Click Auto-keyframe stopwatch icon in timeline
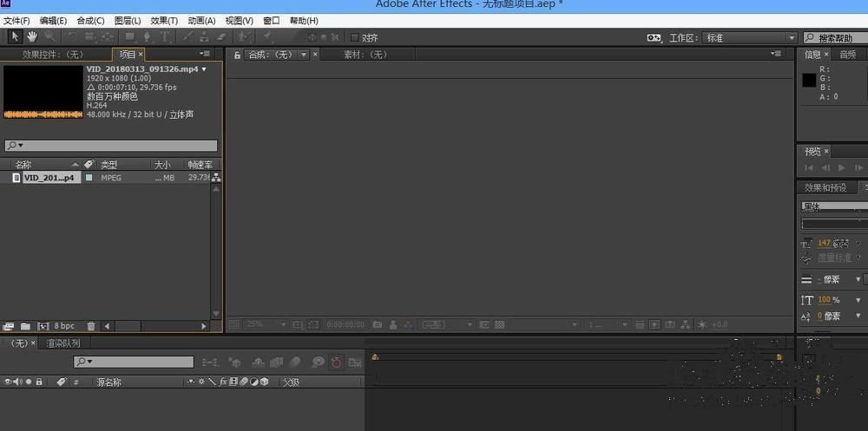 pos(336,362)
